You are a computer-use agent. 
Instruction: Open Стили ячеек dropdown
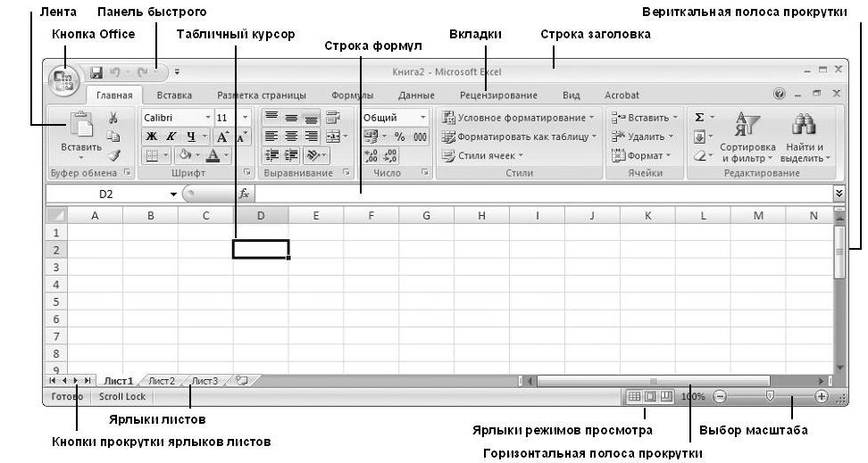coord(483,156)
